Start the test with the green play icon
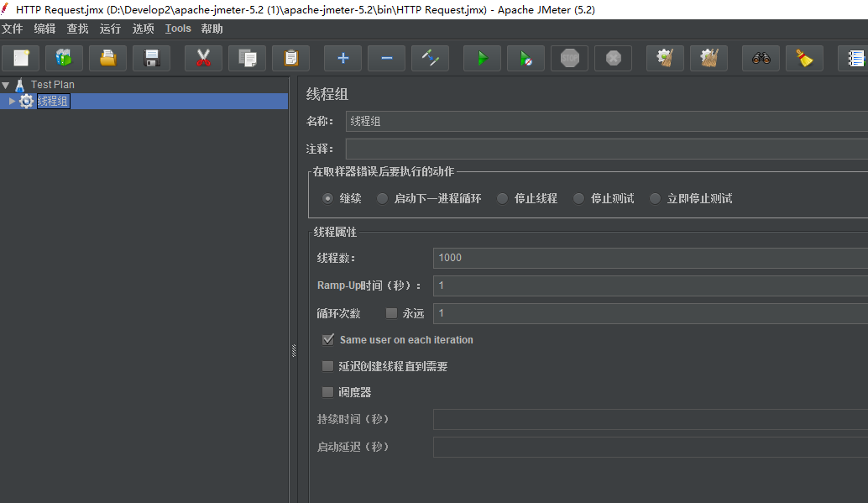Viewport: 868px width, 503px height. [481, 58]
